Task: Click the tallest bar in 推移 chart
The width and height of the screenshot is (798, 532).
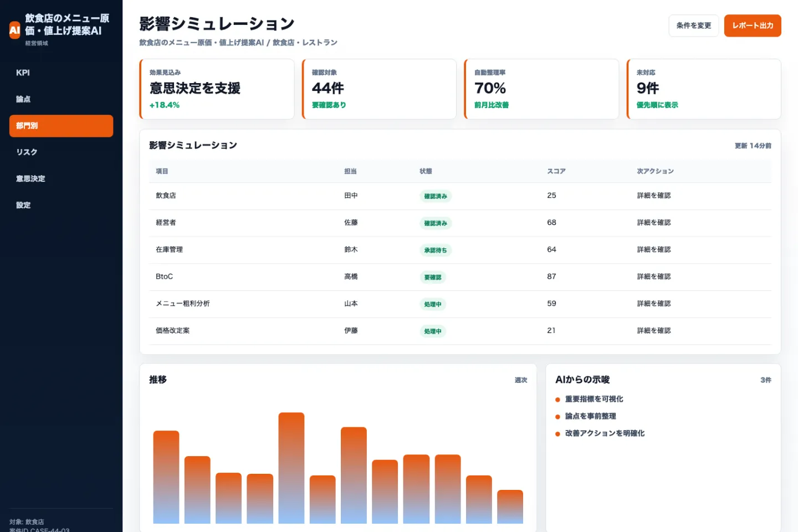Action: 291,468
